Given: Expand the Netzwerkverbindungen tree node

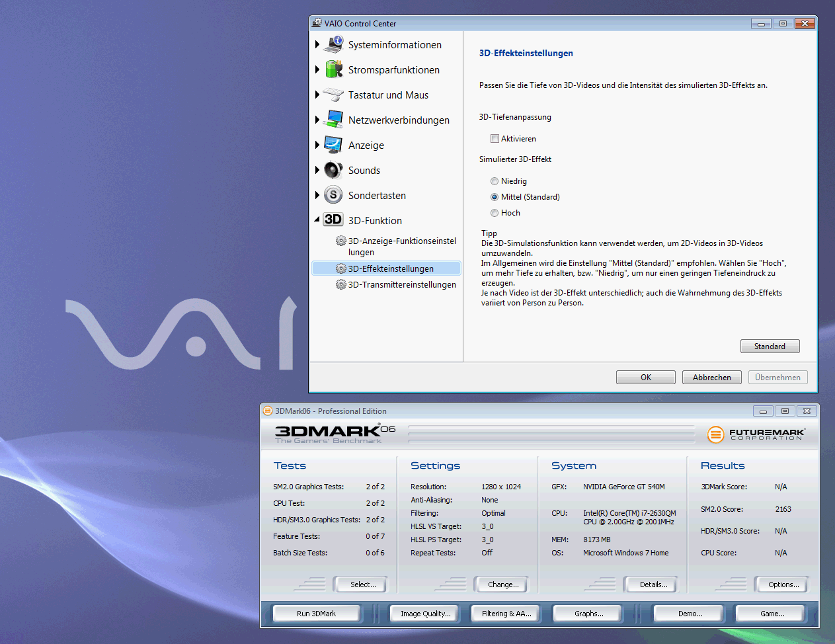Looking at the screenshot, I should pos(317,120).
